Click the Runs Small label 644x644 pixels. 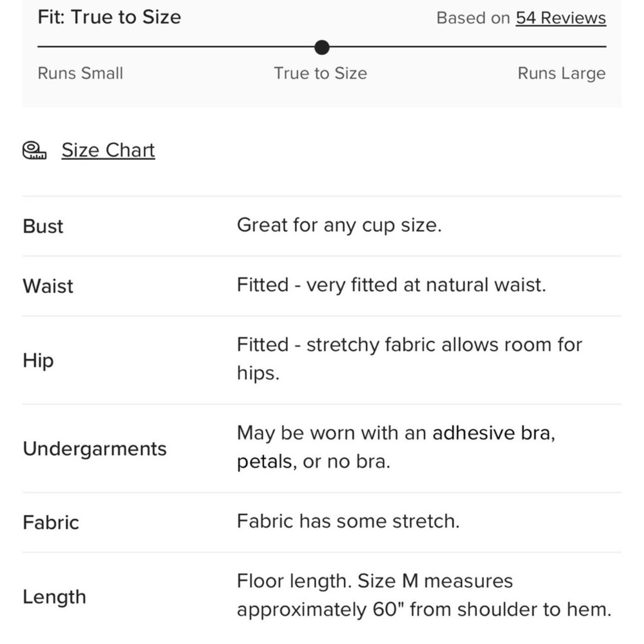80,73
